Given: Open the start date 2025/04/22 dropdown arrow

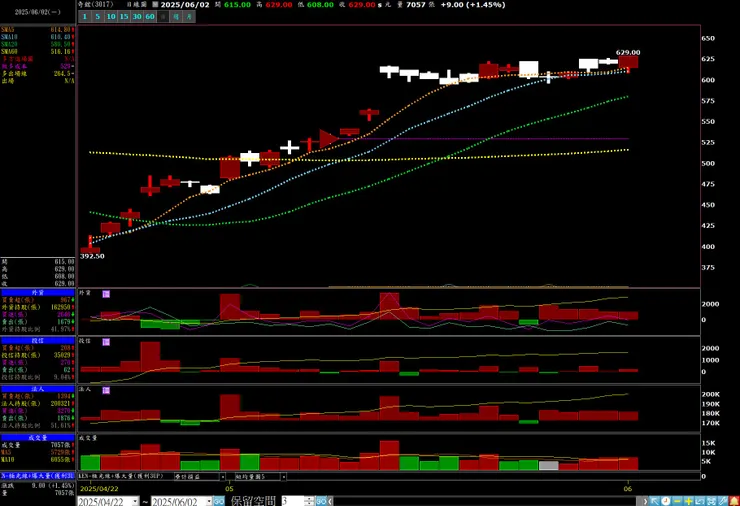Looking at the screenshot, I should [135, 501].
